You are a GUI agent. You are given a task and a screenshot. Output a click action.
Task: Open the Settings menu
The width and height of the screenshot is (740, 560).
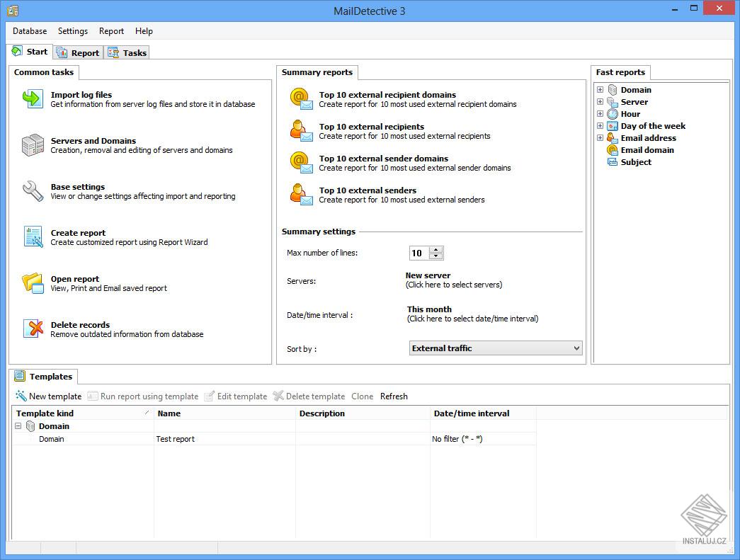click(73, 31)
